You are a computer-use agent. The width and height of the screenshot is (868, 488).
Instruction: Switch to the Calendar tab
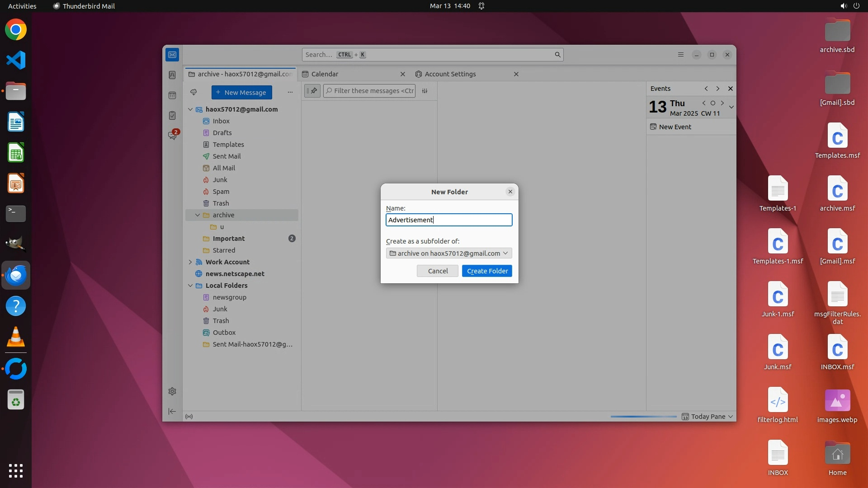[x=325, y=74]
